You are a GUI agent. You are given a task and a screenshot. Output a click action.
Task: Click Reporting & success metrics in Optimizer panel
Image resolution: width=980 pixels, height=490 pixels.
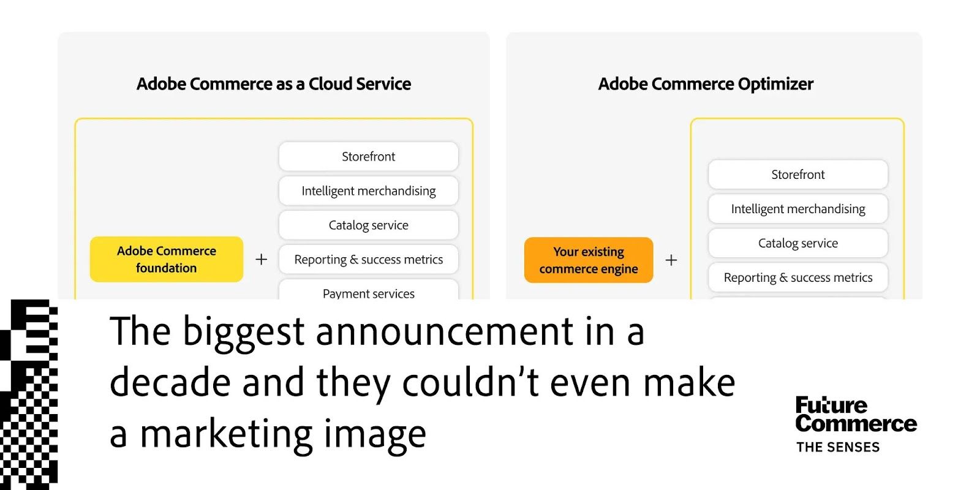click(x=798, y=277)
